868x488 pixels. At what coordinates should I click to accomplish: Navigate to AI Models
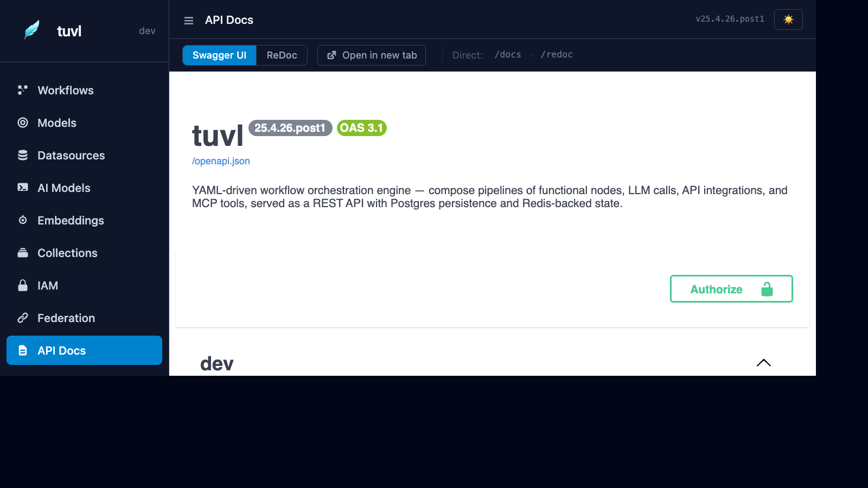point(84,188)
